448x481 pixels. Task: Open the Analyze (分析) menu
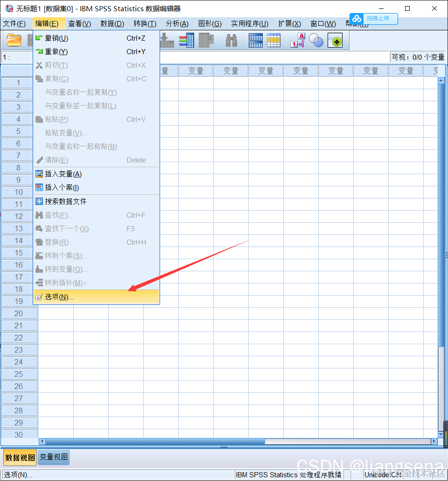pyautogui.click(x=177, y=24)
